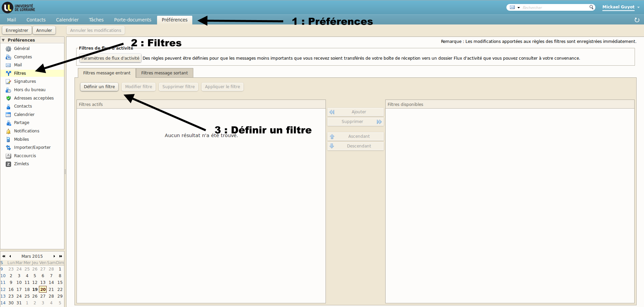Switch to Filtres message sortant tab
The image size is (644, 307).
point(164,73)
